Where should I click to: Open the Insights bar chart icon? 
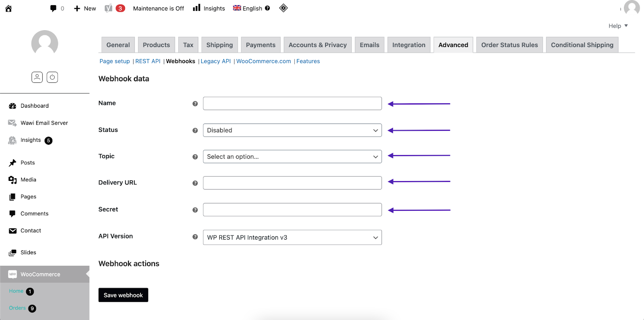point(196,8)
